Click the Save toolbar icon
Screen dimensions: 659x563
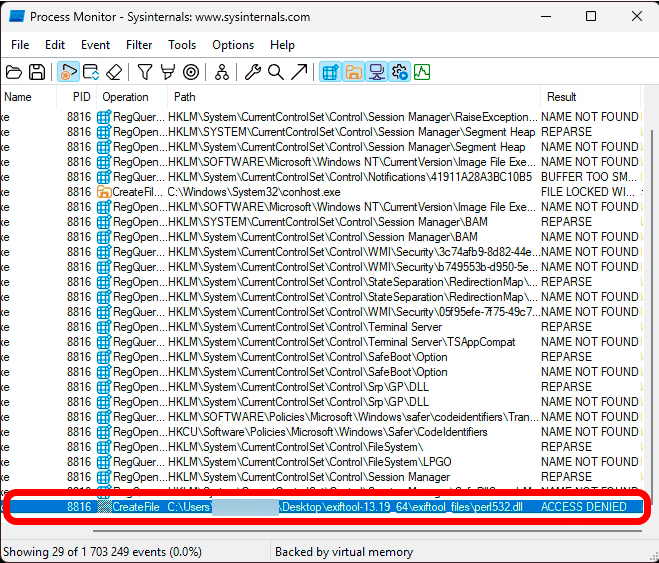click(x=37, y=72)
